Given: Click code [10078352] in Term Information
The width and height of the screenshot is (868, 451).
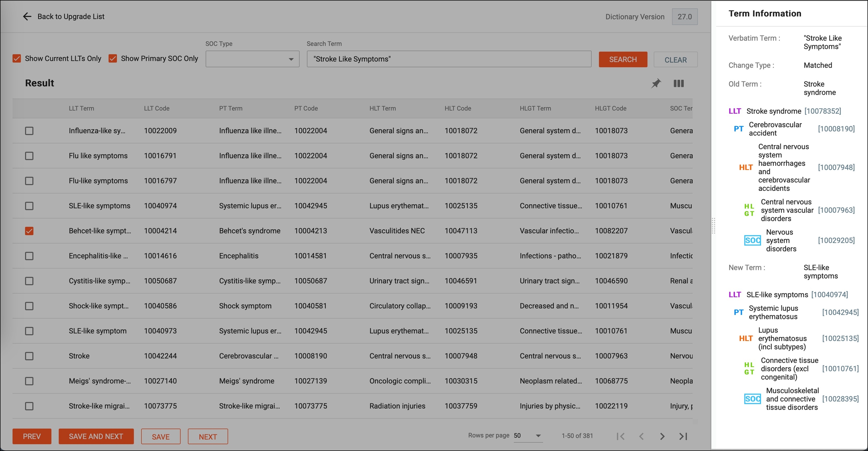Looking at the screenshot, I should (823, 111).
